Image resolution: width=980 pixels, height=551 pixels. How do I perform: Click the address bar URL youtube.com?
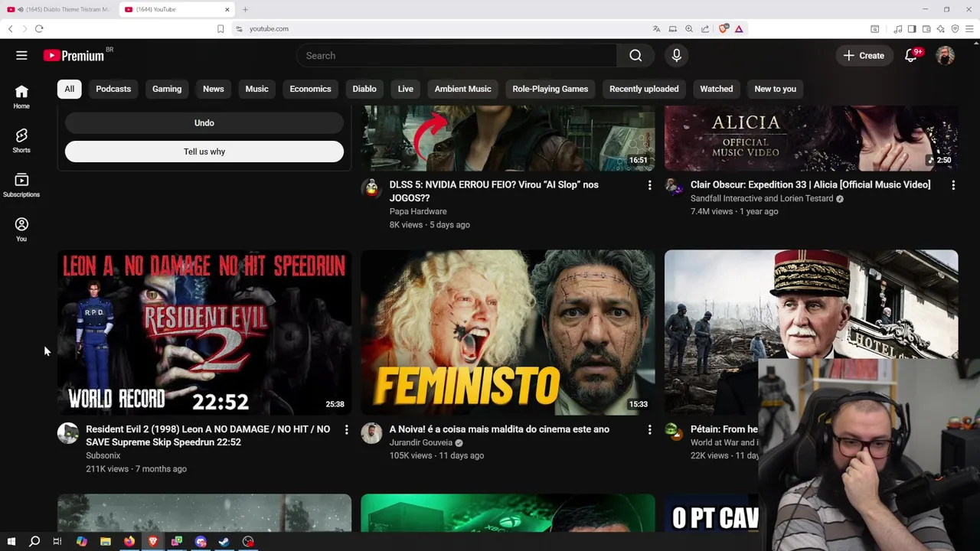click(269, 28)
